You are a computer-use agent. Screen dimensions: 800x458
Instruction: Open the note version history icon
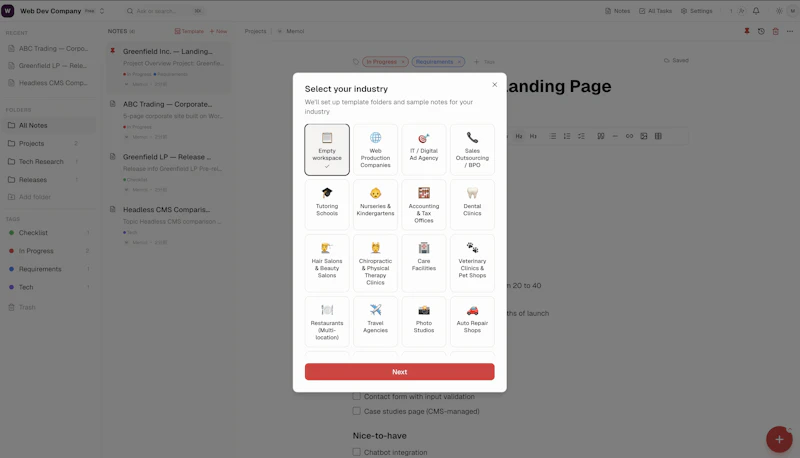pos(761,31)
